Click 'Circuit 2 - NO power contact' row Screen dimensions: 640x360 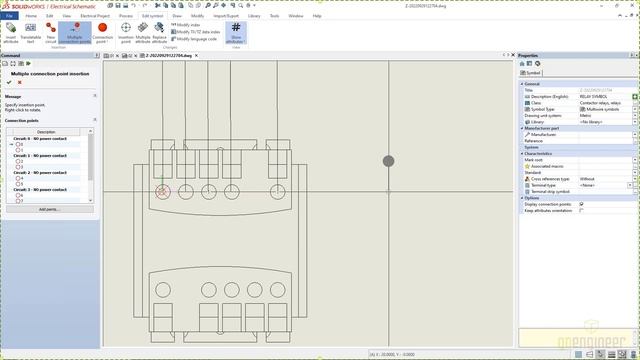[40, 173]
